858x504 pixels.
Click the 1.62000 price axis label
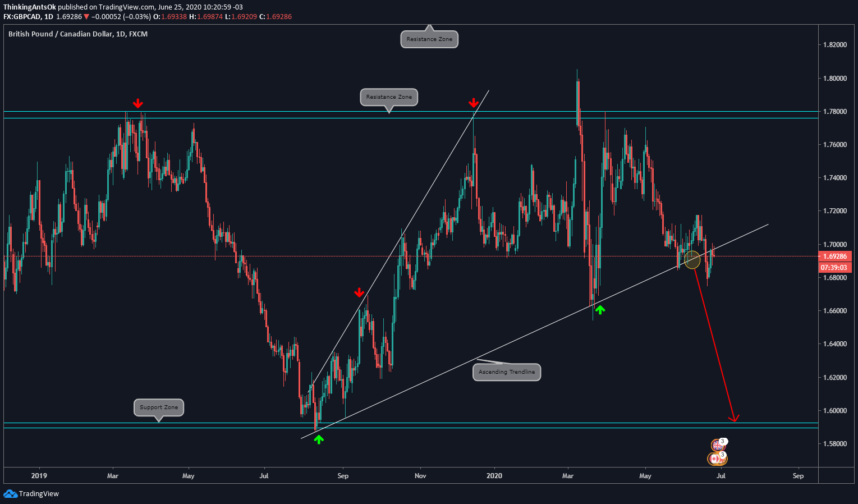[834, 377]
